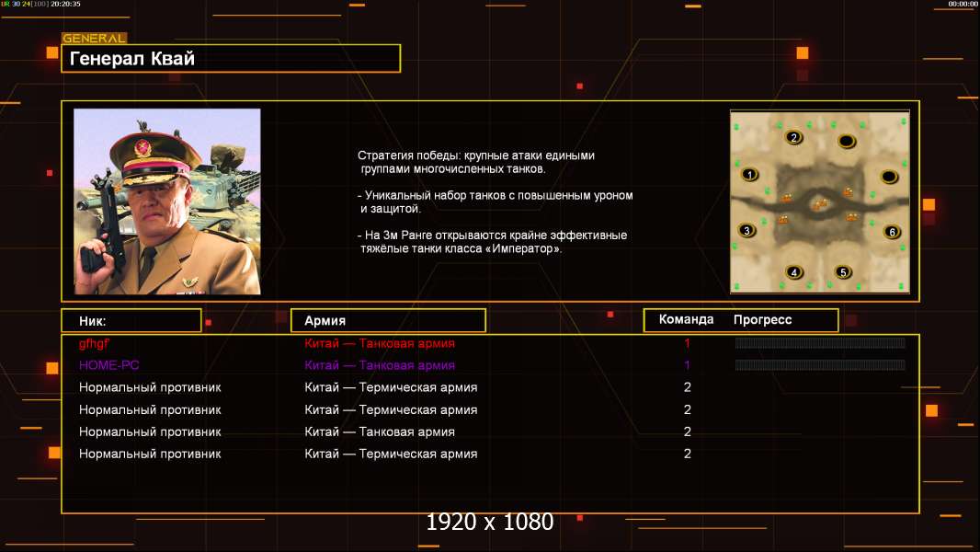Click the unnumbered start marker beside position 2

coord(847,142)
